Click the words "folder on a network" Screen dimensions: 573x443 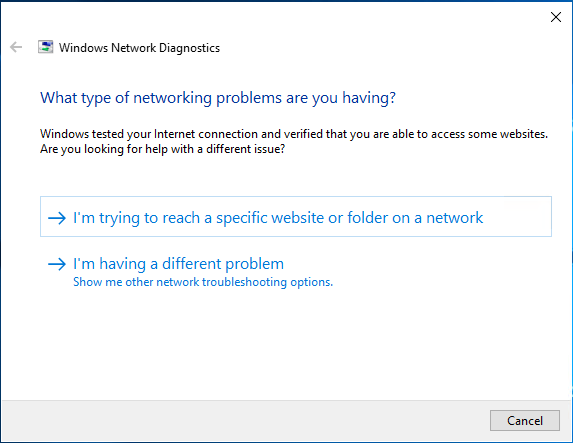click(415, 218)
